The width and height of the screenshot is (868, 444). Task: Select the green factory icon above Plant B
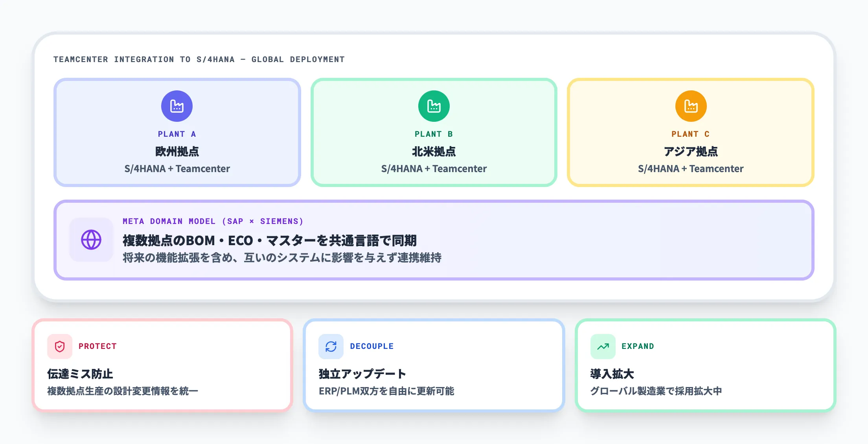(434, 106)
